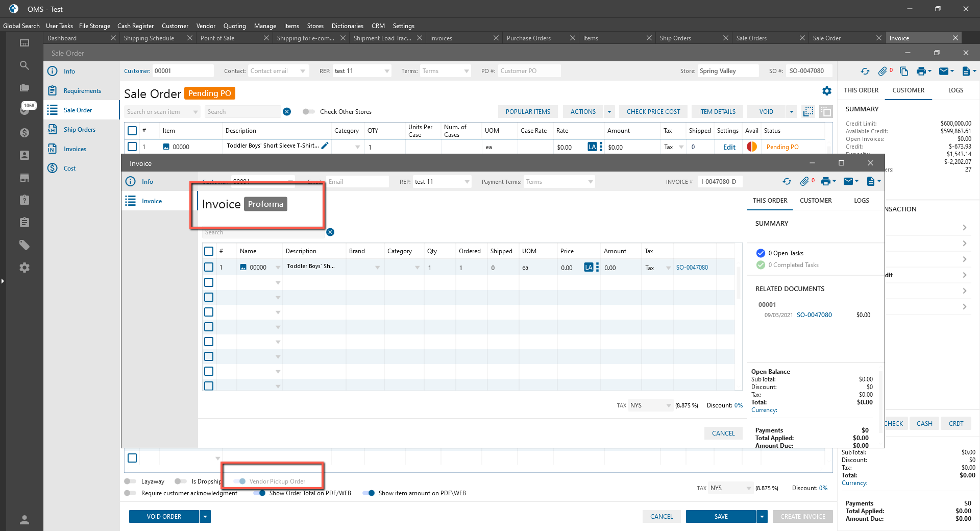Open the user profile icon at sidebar bottom

point(24,520)
